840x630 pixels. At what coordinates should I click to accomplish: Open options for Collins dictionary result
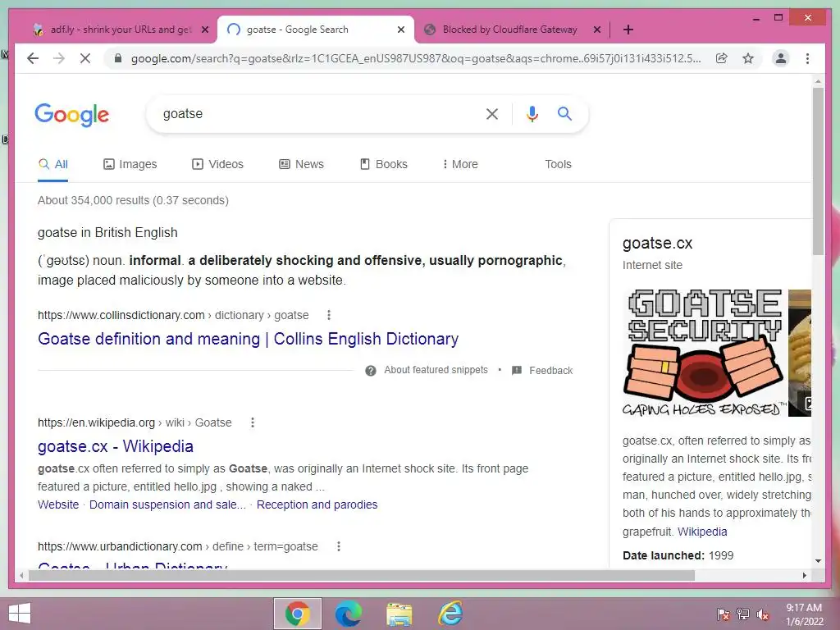click(x=329, y=315)
